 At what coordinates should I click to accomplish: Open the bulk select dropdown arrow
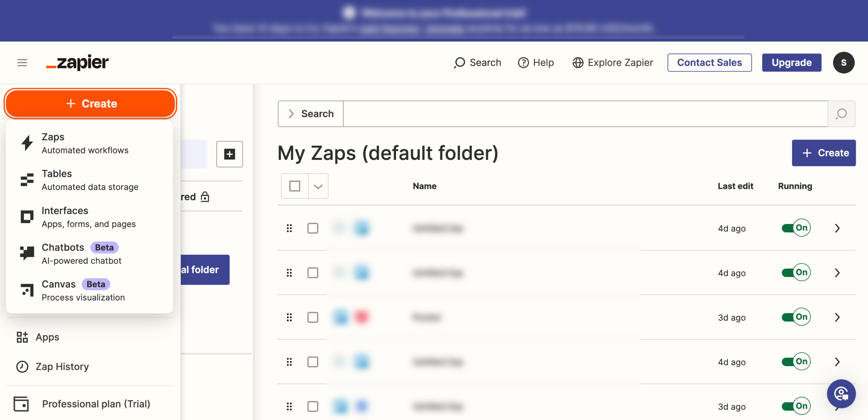[x=318, y=186]
